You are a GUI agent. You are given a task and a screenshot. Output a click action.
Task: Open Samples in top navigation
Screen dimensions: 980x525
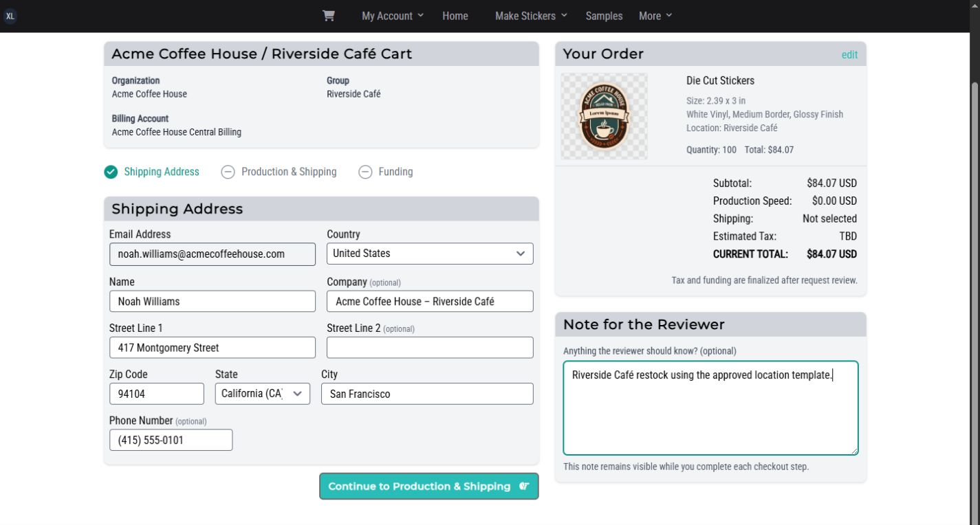[604, 16]
